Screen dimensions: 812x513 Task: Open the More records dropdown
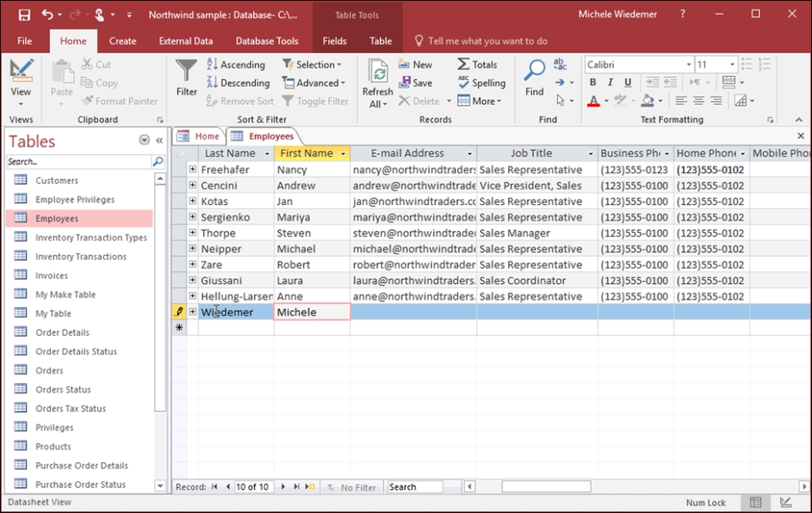(x=480, y=102)
